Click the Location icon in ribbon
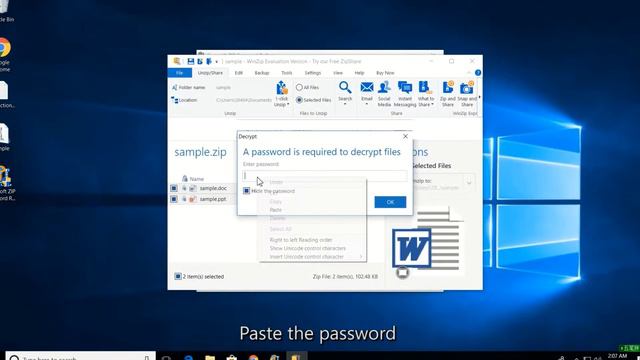 coord(175,100)
